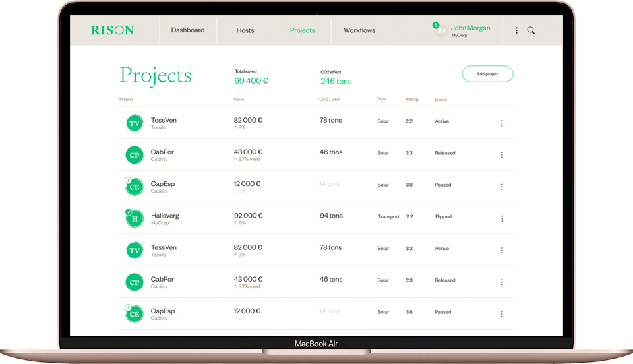The image size is (633, 364).
Task: Click the CE avatar in the first CapEsp row
Action: click(135, 187)
